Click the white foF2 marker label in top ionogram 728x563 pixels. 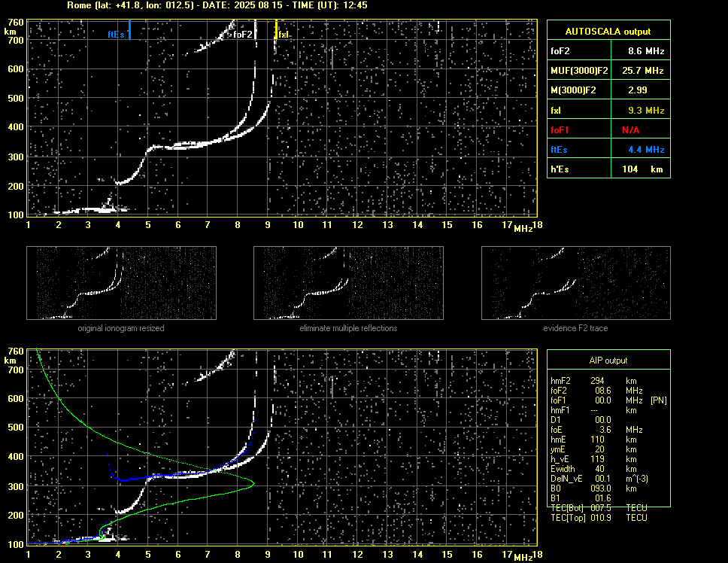click(x=242, y=35)
